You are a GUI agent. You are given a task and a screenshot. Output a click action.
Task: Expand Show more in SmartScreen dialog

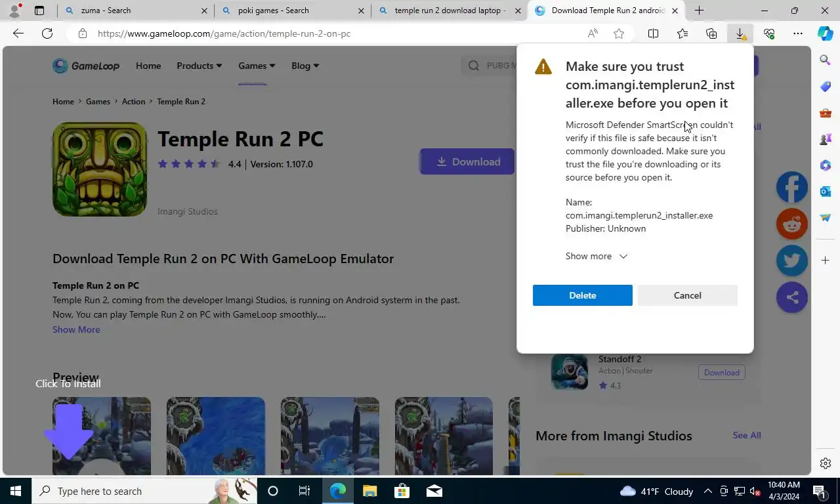point(597,256)
